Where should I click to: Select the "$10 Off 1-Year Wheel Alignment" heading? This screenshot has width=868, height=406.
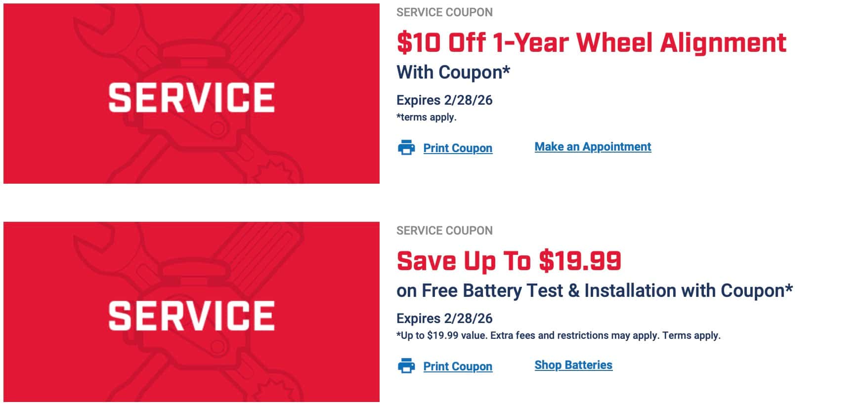[x=591, y=42]
